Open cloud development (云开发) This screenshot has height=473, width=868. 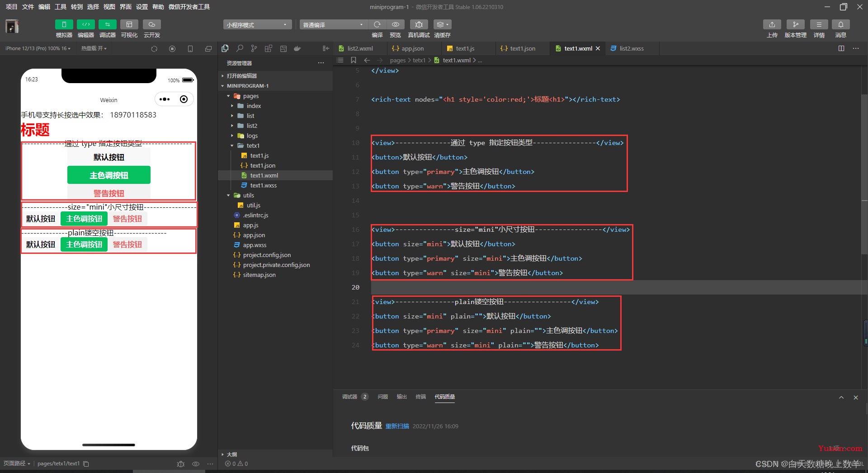tap(151, 24)
